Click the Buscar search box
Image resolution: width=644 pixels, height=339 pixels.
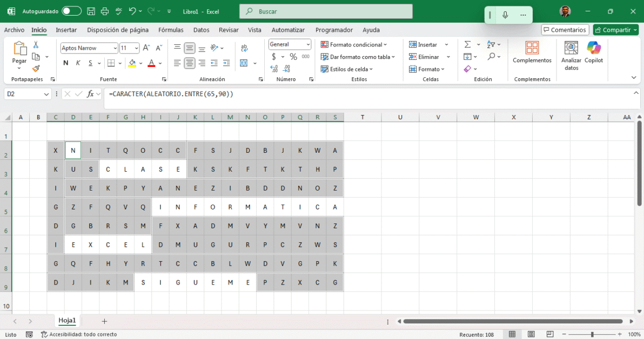[x=326, y=11]
